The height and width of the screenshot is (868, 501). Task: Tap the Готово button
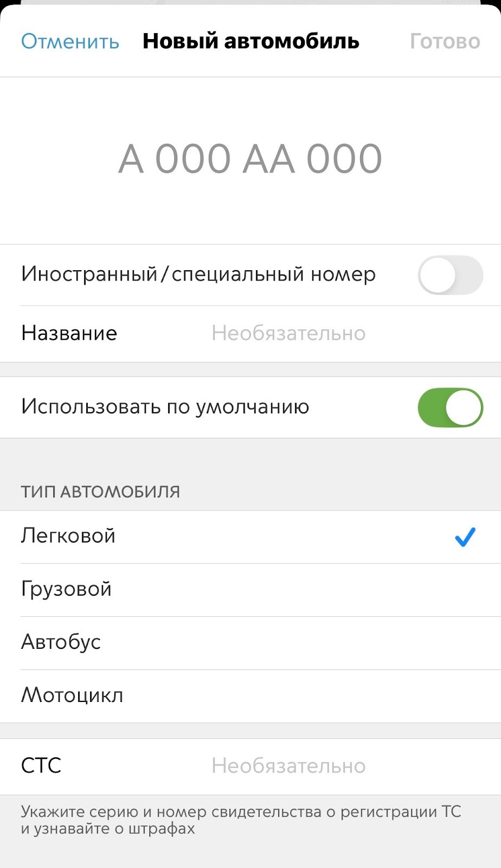click(x=445, y=41)
